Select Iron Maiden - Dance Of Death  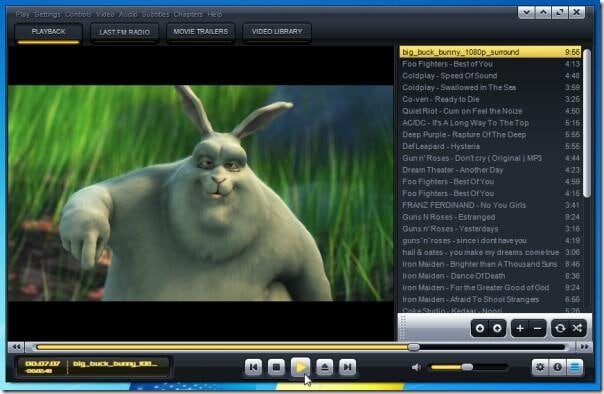[490, 276]
